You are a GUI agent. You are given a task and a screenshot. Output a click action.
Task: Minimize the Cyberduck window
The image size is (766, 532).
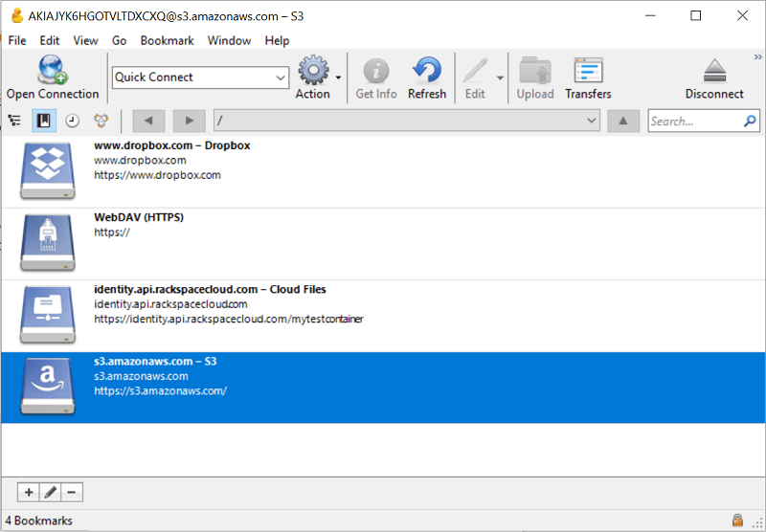pos(650,15)
